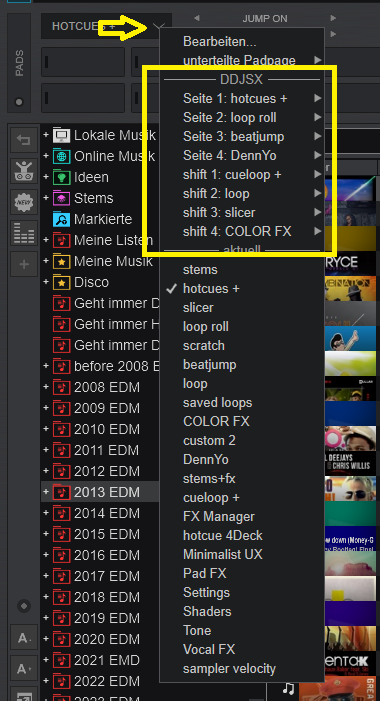Viewport: 380px width, 701px height.
Task: Click the Online Musik globe icon
Action: 61,156
